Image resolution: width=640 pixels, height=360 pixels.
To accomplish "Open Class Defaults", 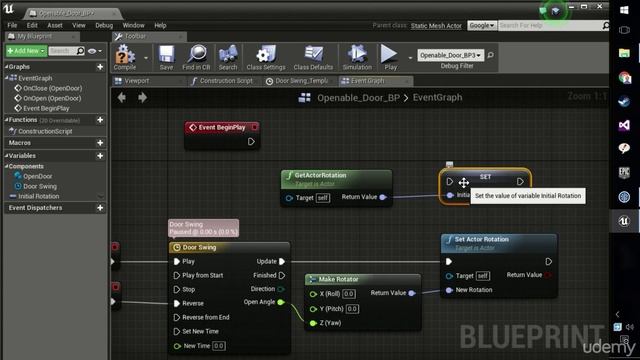I will pyautogui.click(x=313, y=58).
